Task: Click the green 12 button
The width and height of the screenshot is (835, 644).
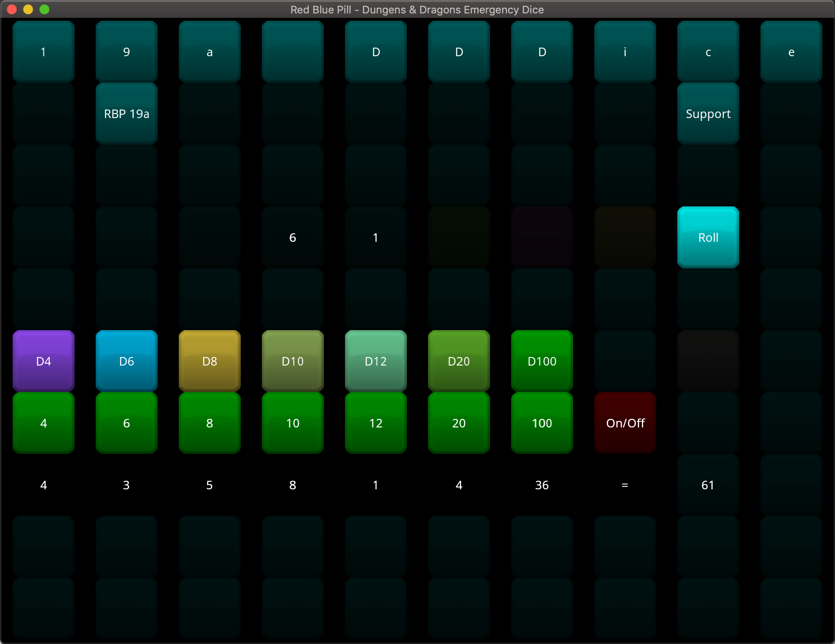Action: [x=376, y=423]
